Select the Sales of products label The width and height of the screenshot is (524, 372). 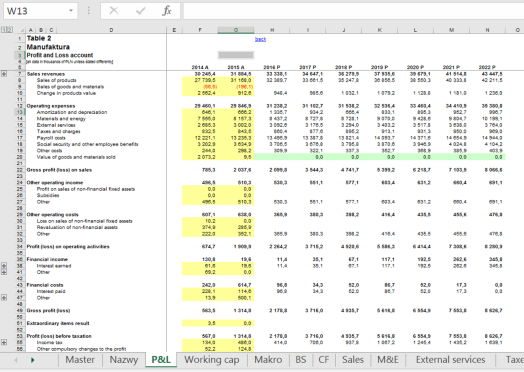pyautogui.click(x=56, y=80)
